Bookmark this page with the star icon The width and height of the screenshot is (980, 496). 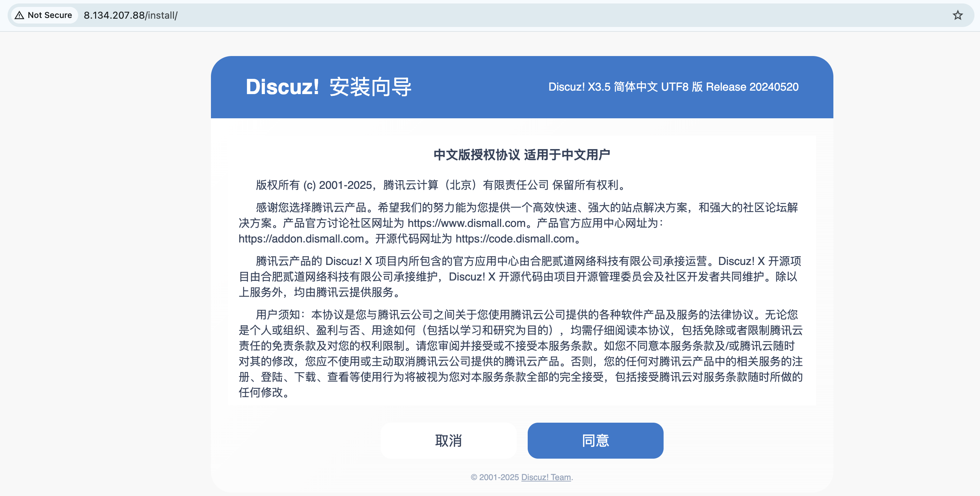click(958, 15)
